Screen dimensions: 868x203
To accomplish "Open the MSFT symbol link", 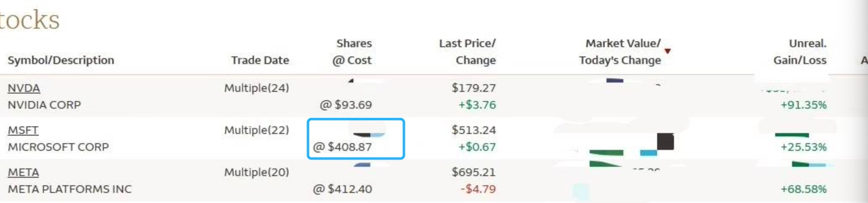I will [x=23, y=130].
